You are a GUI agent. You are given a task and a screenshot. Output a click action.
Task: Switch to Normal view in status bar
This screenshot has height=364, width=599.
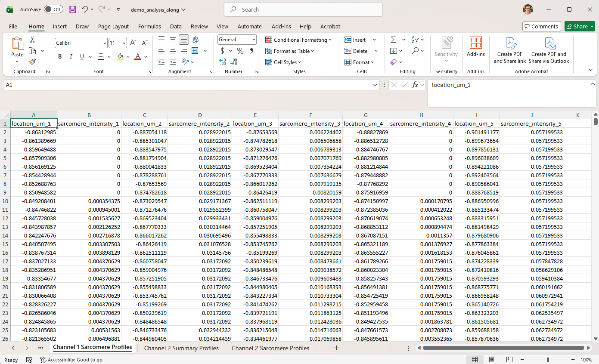point(475,360)
